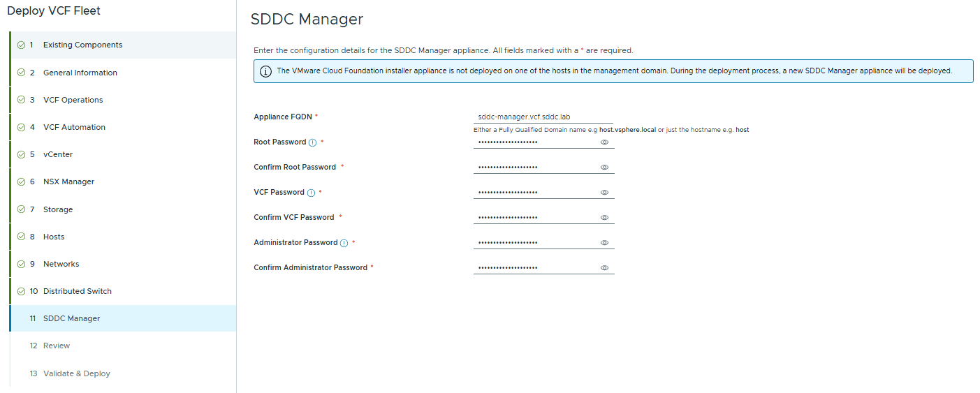Viewport: 980px width, 393px height.
Task: Show Administrator Password via eye icon
Action: 604,243
